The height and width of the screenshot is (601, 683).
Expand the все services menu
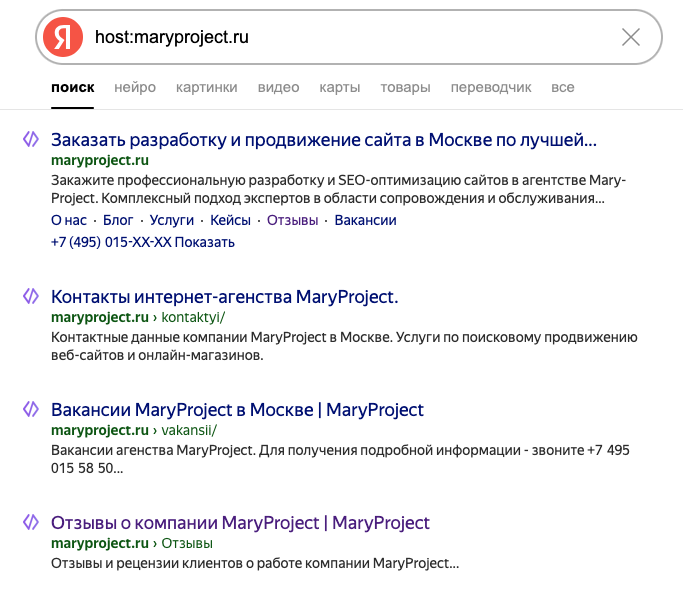coord(563,87)
